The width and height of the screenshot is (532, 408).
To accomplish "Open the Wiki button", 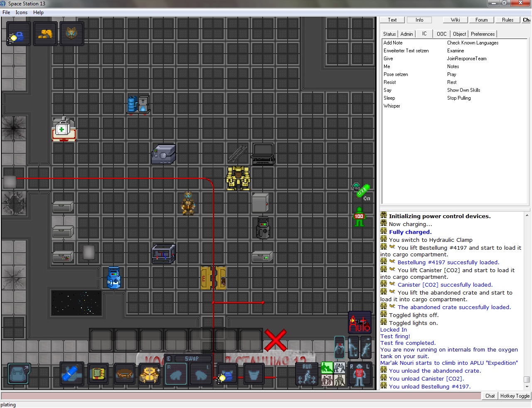I will click(456, 20).
